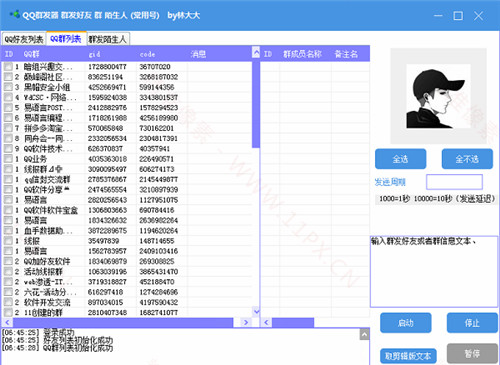500x365 pixels.
Task: Click the 全选 button
Action: (400, 159)
